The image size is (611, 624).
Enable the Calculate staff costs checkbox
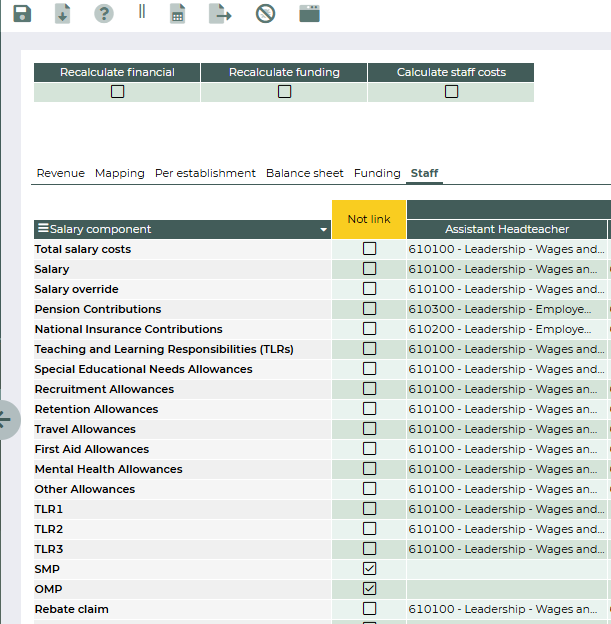pyautogui.click(x=451, y=91)
